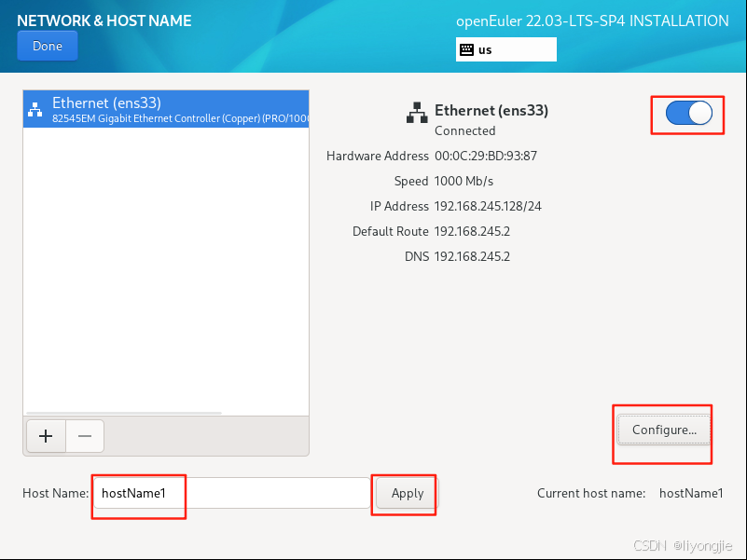Click the IP address 192.168.245.128/24

tap(488, 206)
